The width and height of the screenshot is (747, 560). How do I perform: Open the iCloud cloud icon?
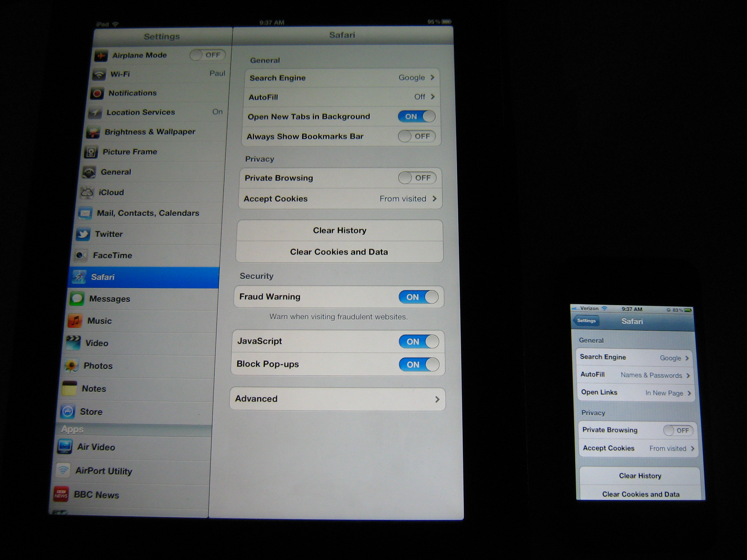(87, 192)
